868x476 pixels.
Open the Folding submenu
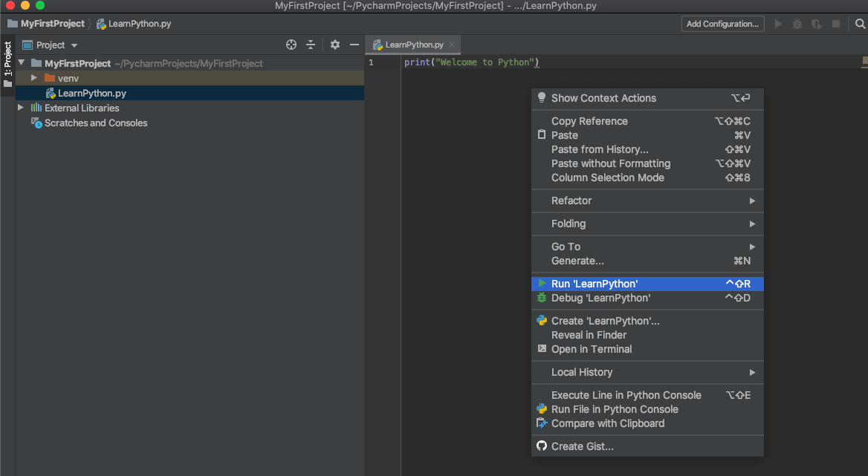[647, 224]
